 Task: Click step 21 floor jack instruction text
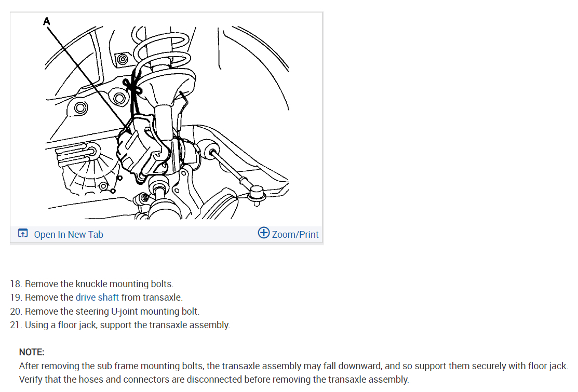tap(120, 325)
